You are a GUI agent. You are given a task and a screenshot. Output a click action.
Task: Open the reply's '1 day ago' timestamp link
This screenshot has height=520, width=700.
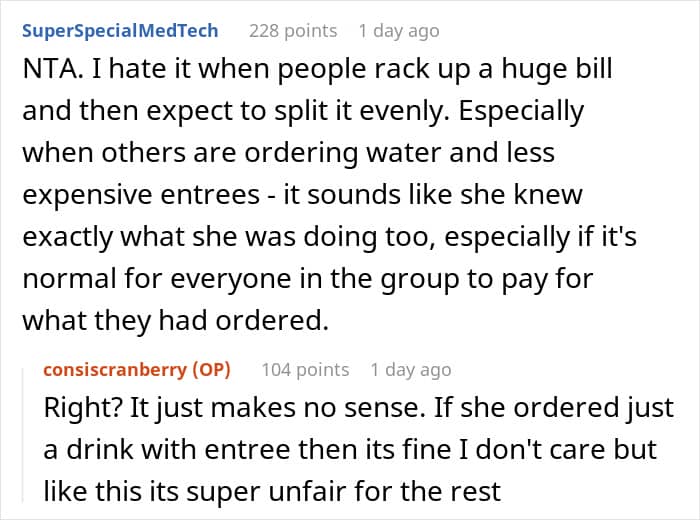[x=411, y=370]
